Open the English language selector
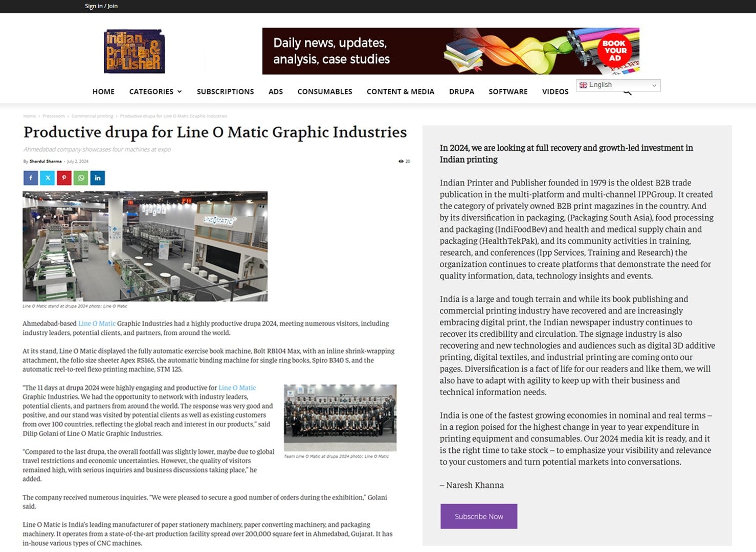Screen dimensions: 756x552 pos(618,85)
